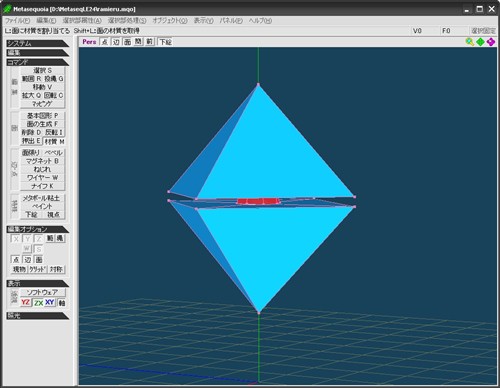Toggle 面 face editing in edit options
The height and width of the screenshot is (388, 500).
pyautogui.click(x=39, y=260)
